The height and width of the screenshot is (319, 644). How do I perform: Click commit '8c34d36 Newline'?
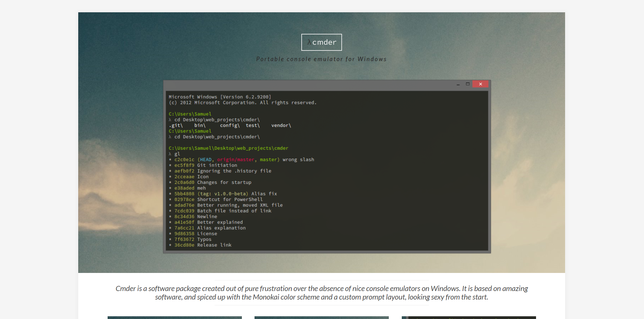(x=193, y=217)
